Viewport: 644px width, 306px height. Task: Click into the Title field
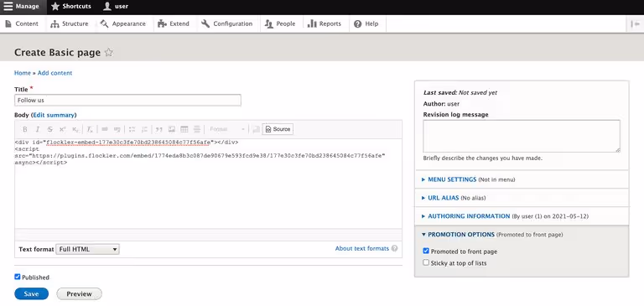pos(127,101)
